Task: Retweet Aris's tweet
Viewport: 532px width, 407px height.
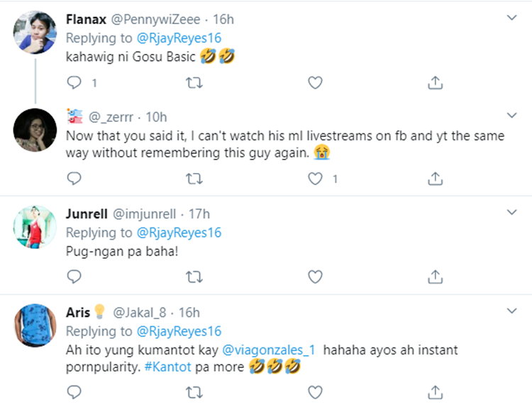Action: point(193,391)
